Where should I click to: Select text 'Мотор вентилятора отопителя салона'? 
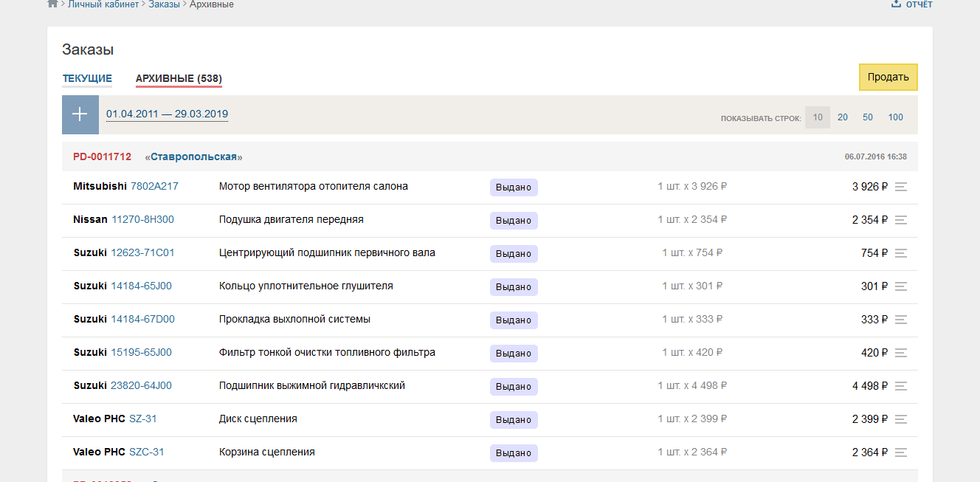click(314, 186)
